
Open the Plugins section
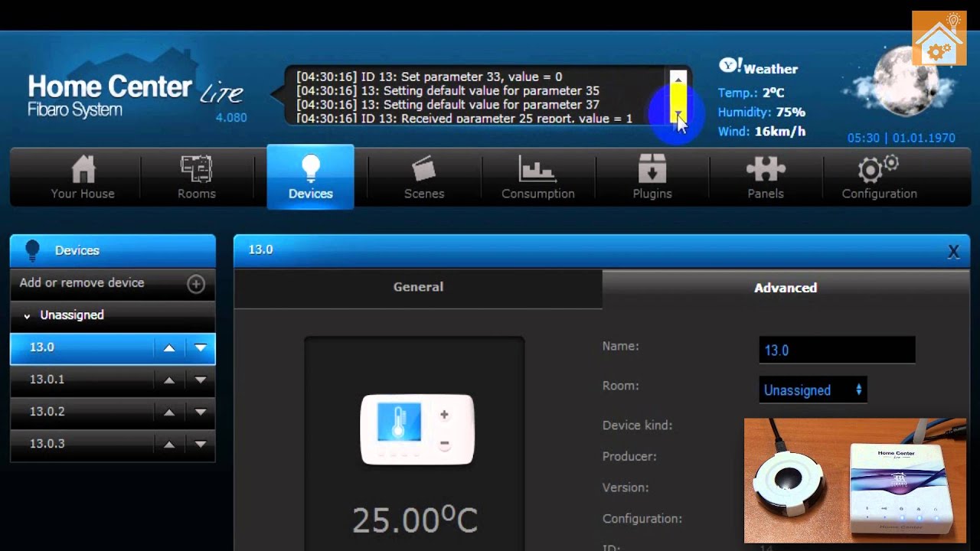(652, 178)
